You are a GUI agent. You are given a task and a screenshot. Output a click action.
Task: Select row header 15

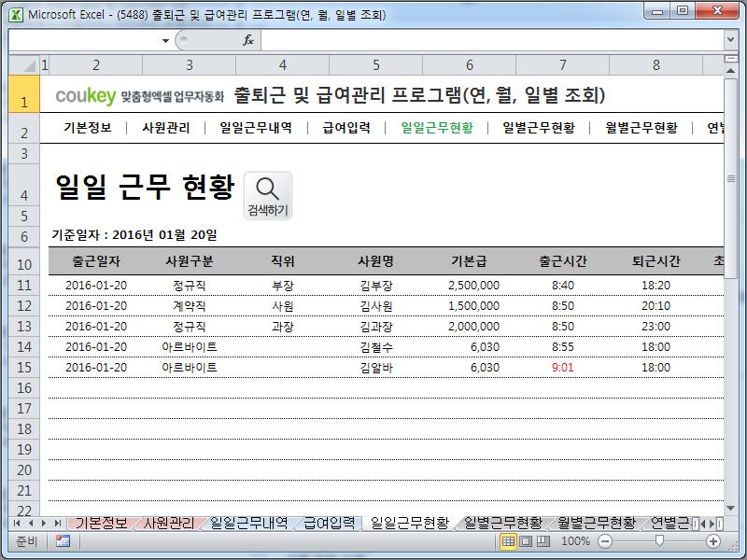click(x=24, y=367)
